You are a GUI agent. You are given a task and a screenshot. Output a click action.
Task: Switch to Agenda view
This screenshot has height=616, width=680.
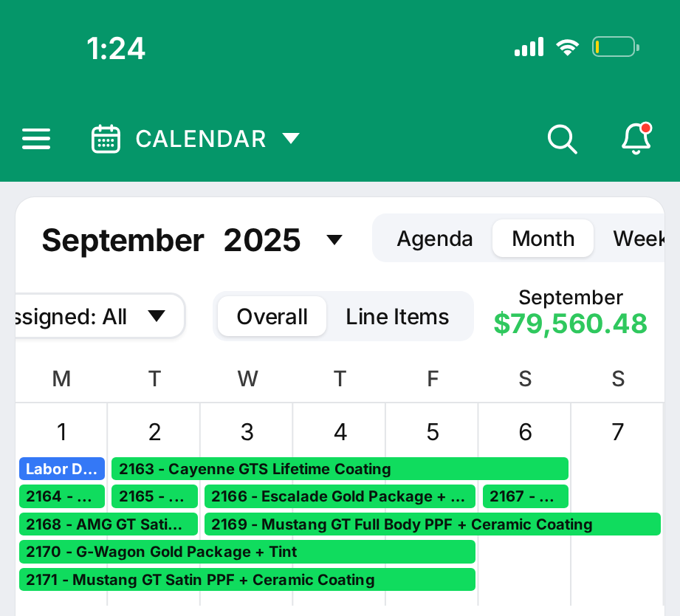(435, 239)
